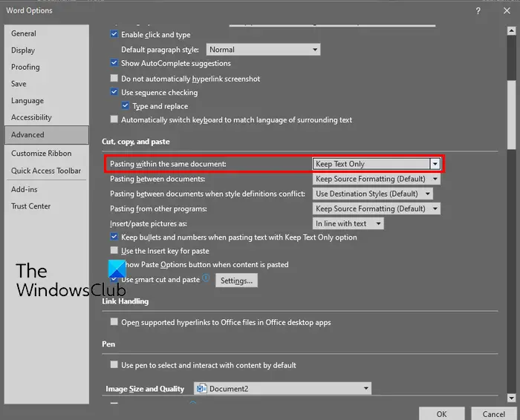Viewport: 520px width, 420px height.
Task: Click 'Cut, copy, and paste' section heading
Action: (x=136, y=142)
